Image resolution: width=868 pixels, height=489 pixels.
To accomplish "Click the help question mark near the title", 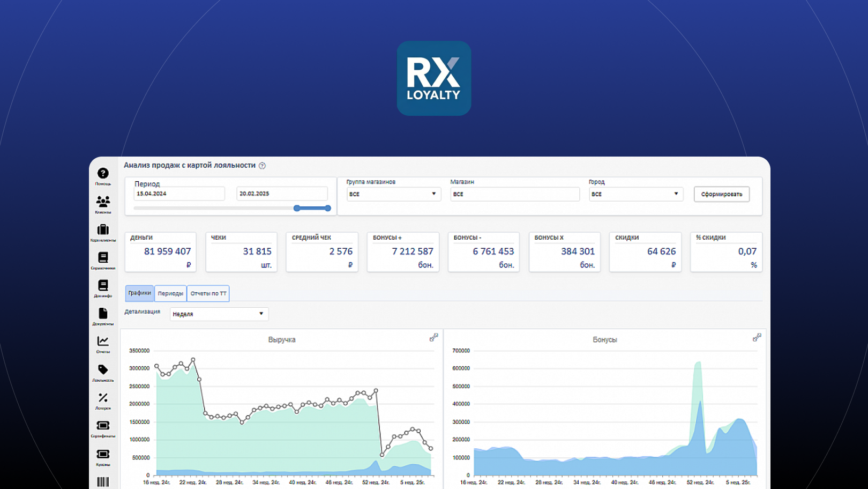I will (262, 166).
